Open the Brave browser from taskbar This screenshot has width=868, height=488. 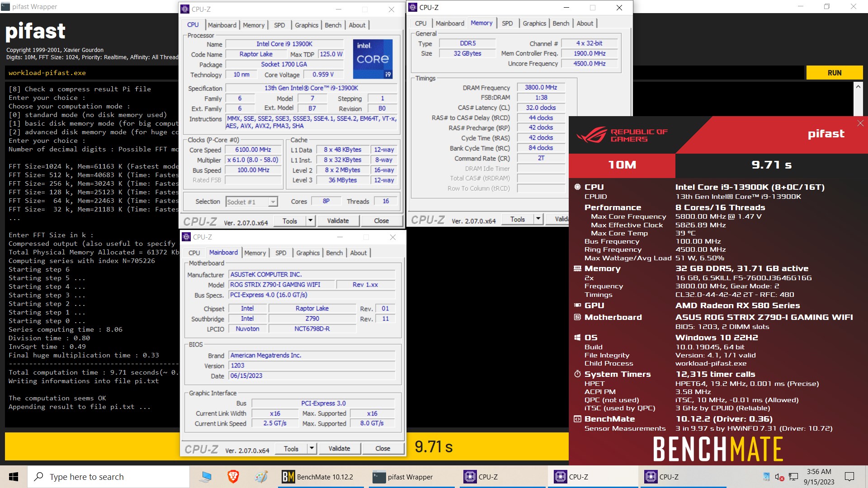point(233,477)
